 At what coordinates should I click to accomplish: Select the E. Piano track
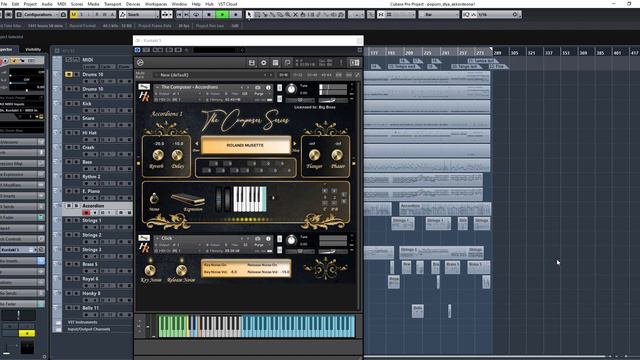click(91, 191)
